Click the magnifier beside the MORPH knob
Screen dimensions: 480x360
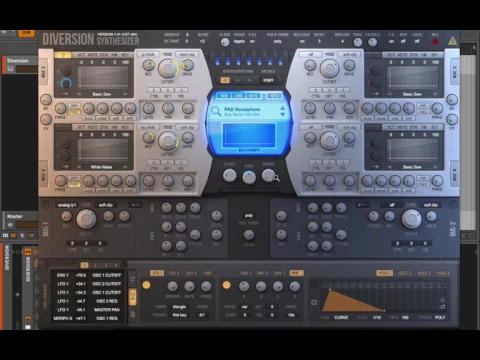coord(276,178)
